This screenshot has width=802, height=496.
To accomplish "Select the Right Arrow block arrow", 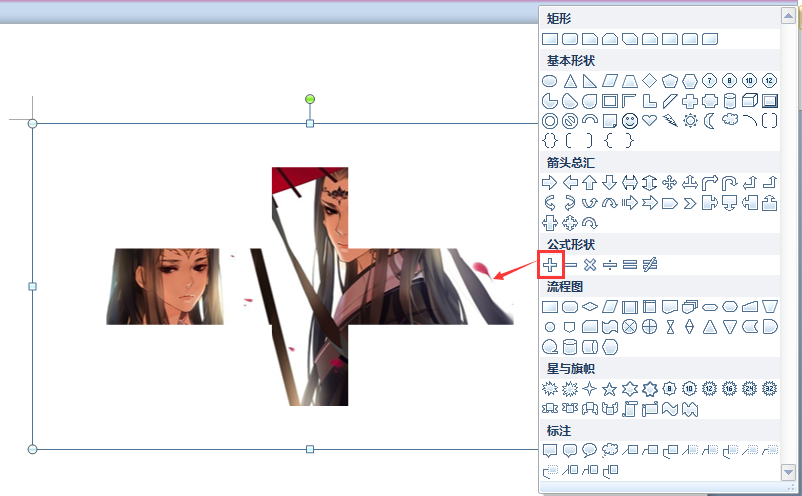I will point(550,183).
